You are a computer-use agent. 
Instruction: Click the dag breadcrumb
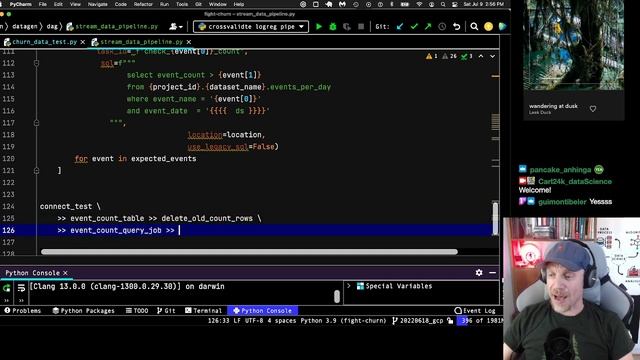click(x=52, y=27)
